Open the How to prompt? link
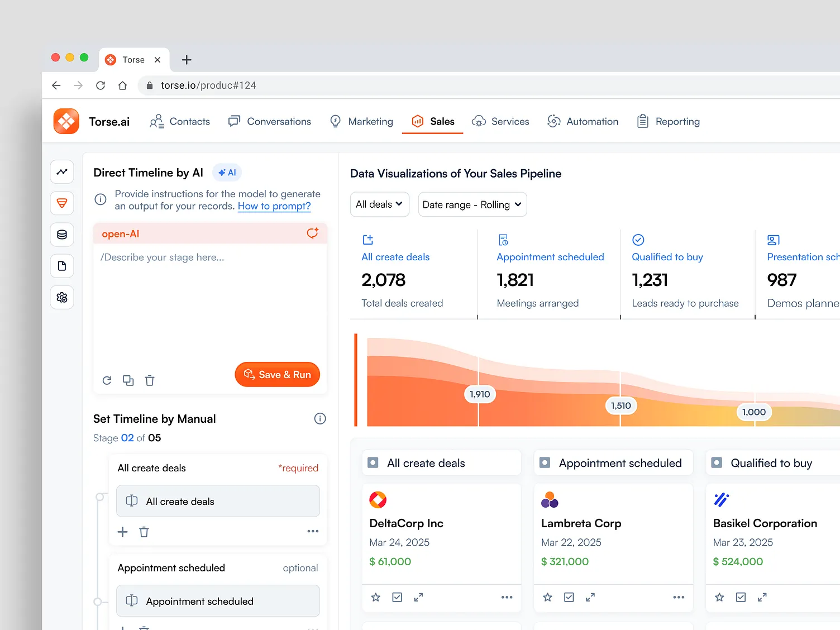 (274, 206)
